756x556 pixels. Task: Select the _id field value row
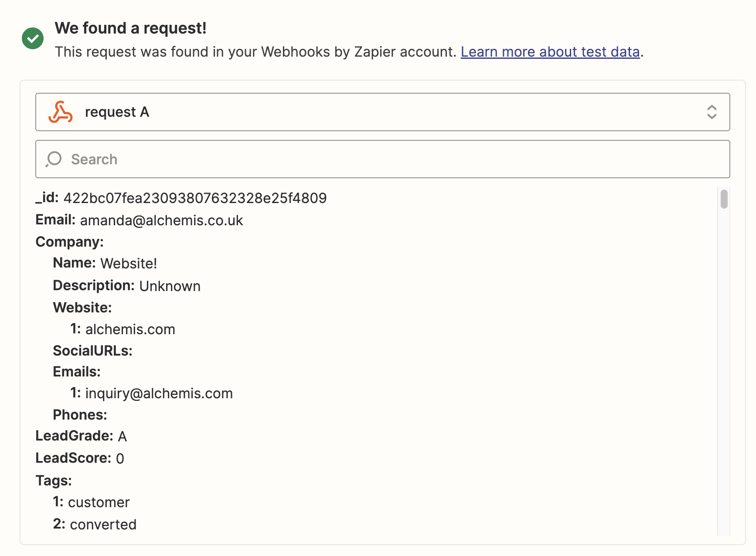pyautogui.click(x=181, y=198)
